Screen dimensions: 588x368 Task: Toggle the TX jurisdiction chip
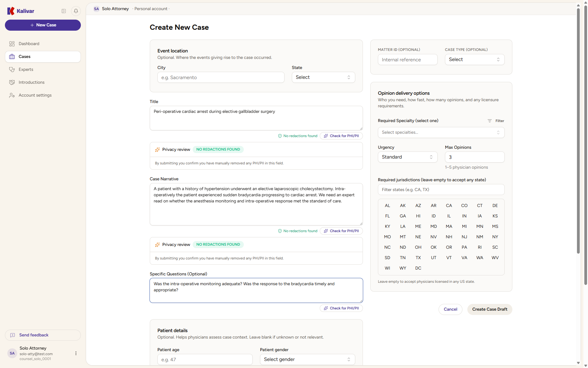(x=418, y=258)
